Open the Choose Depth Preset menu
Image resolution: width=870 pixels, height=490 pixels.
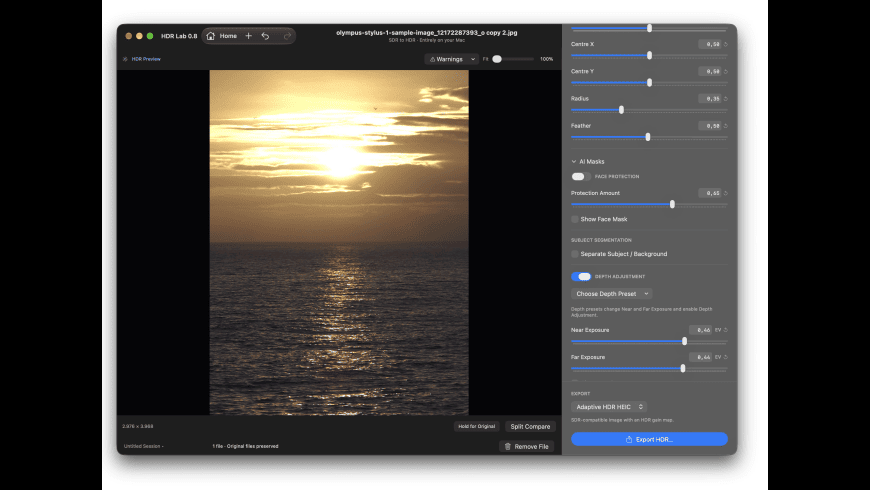611,294
